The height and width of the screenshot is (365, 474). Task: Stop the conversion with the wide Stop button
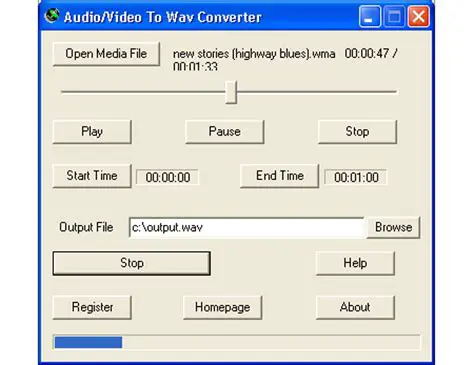(132, 263)
